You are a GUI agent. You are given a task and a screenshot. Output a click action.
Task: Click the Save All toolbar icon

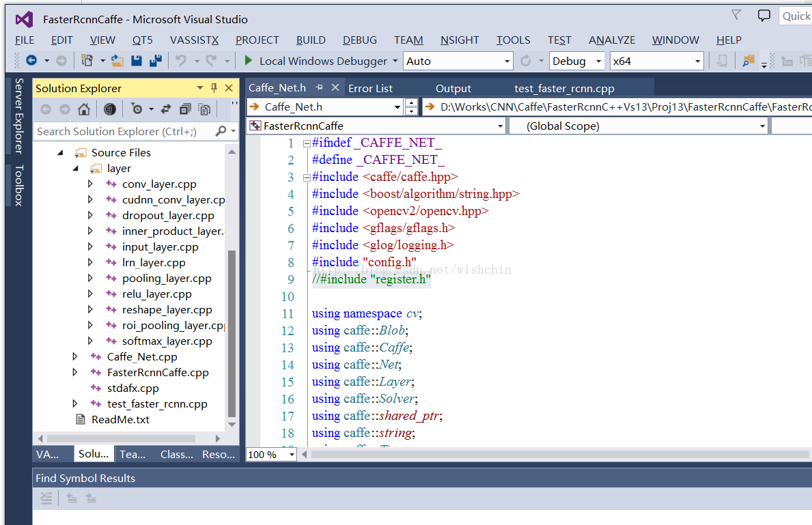(155, 61)
